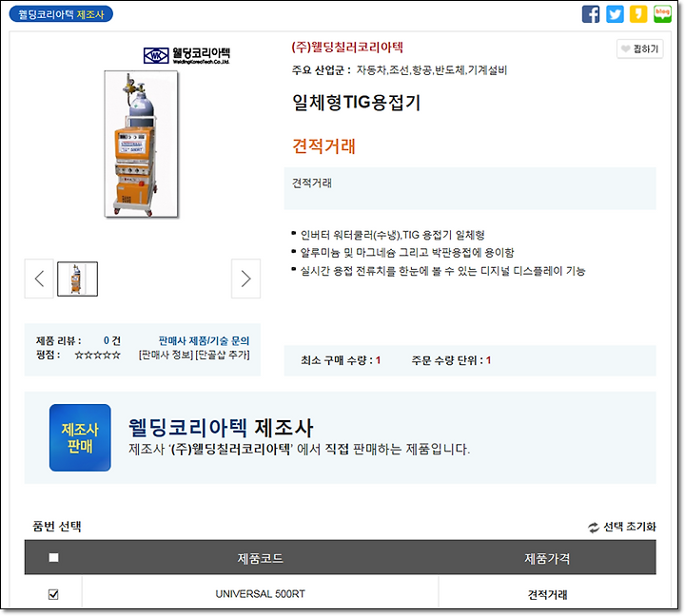
Task: Show previous image with left arrow
Action: [x=39, y=279]
